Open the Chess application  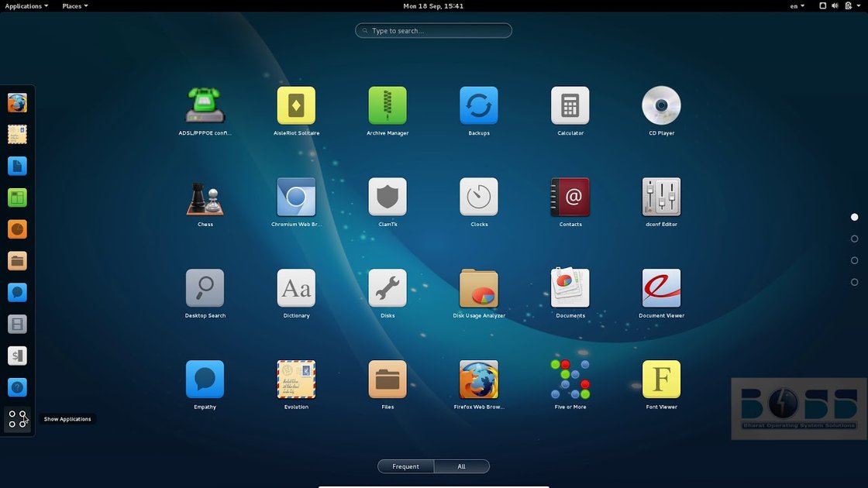[x=205, y=198]
